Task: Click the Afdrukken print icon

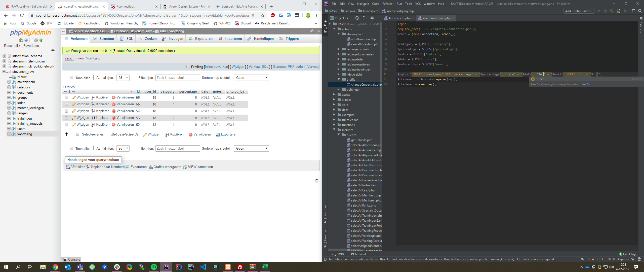Action: [67, 167]
